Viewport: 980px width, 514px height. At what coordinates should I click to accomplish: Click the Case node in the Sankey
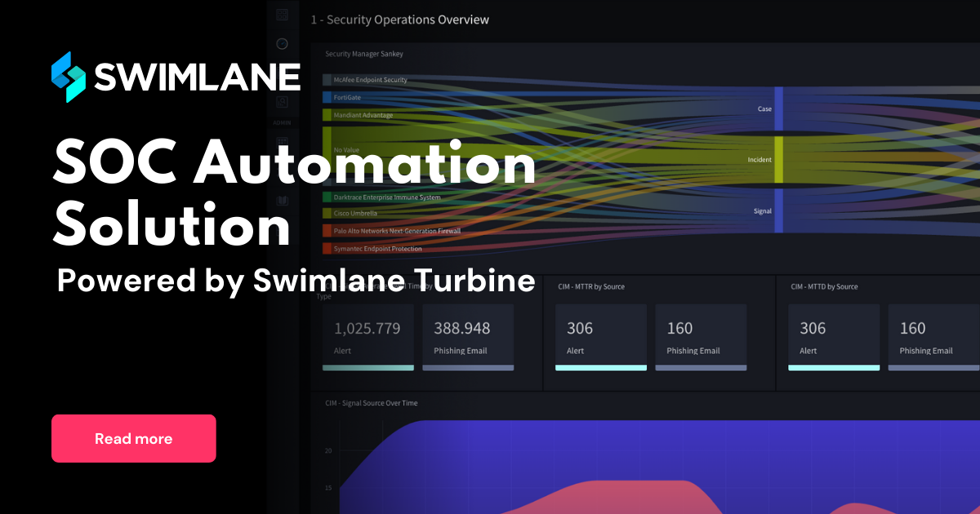(x=778, y=109)
